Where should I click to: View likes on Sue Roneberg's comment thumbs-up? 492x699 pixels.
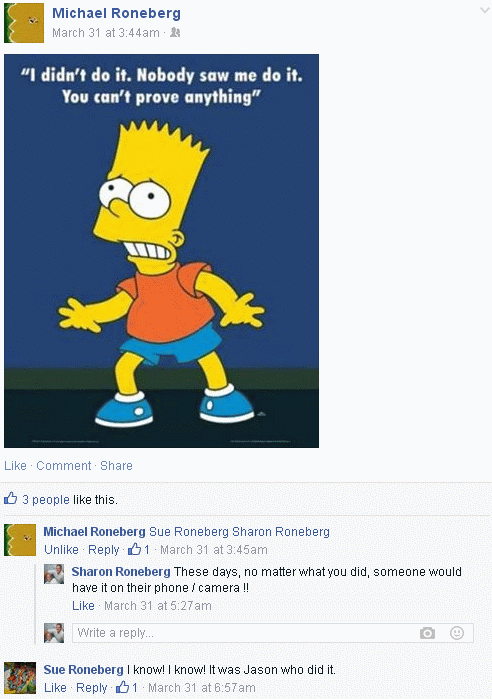[127, 687]
